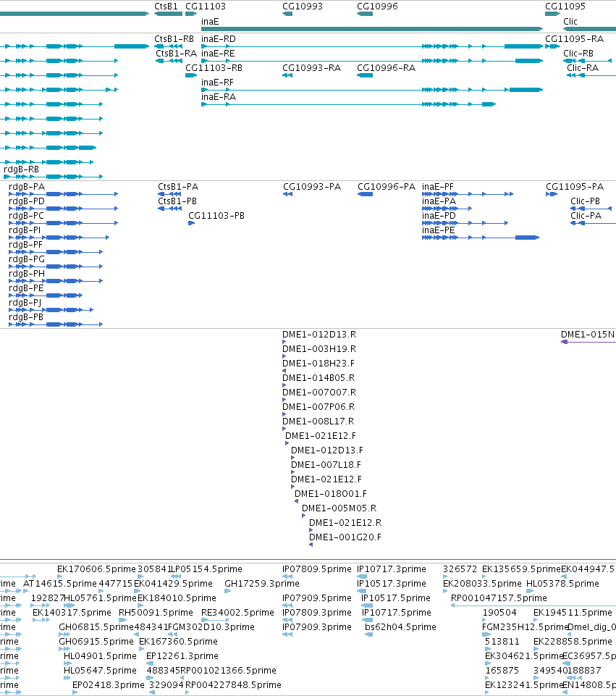The image size is (616, 696).
Task: Click protein rdgB-PB
Action: (x=26, y=317)
